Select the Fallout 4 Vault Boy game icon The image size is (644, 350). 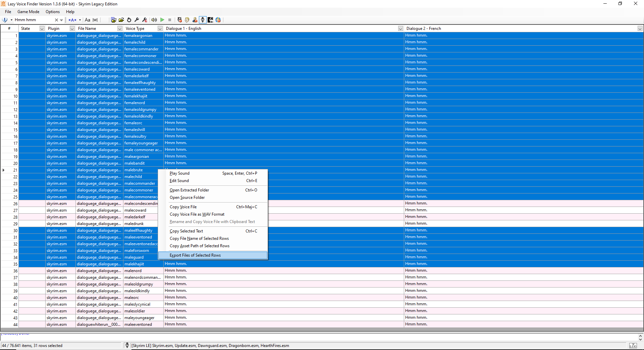click(187, 20)
